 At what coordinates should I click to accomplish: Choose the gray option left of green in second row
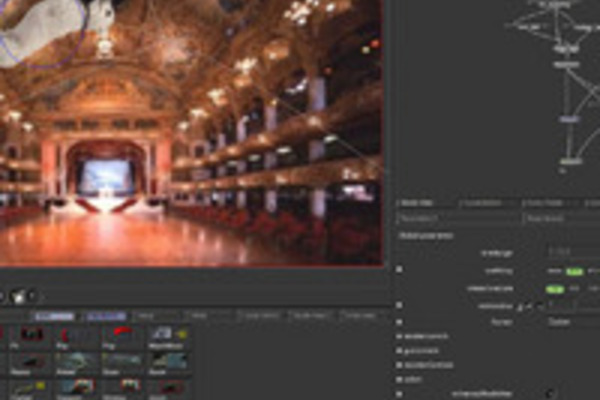[554, 271]
